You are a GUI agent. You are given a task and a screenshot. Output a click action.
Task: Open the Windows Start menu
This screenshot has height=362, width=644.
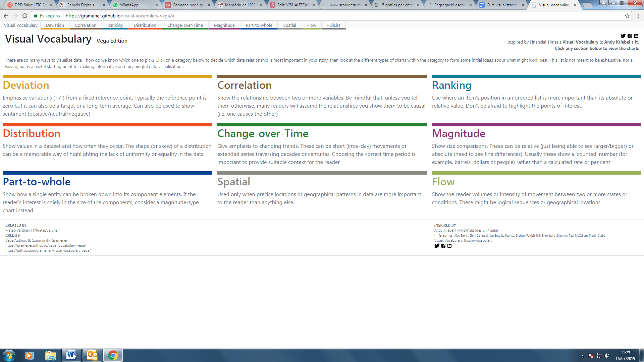tap(9, 355)
